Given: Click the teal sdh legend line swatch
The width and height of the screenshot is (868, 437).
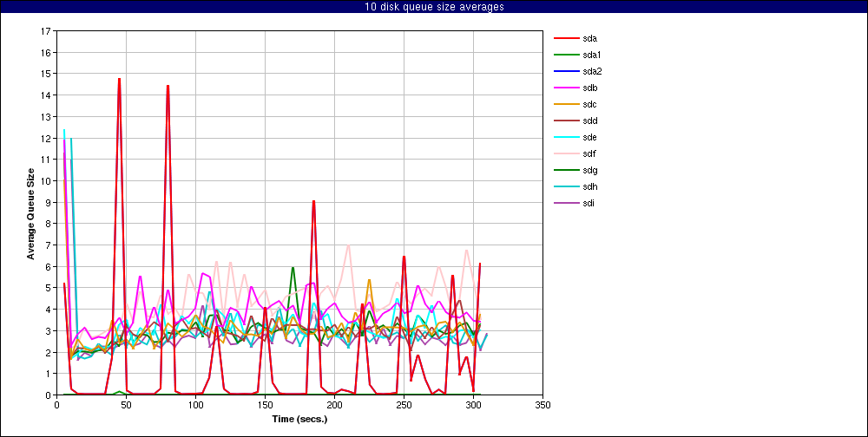Looking at the screenshot, I should [566, 187].
